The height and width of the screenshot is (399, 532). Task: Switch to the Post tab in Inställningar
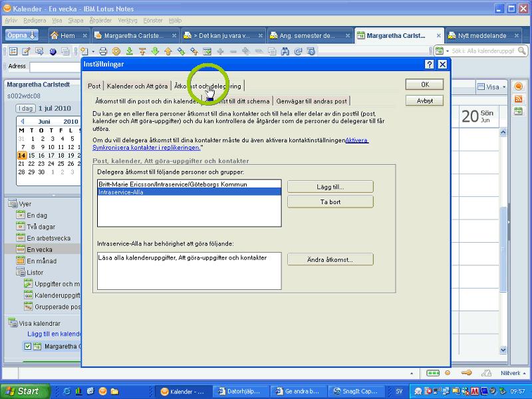94,86
